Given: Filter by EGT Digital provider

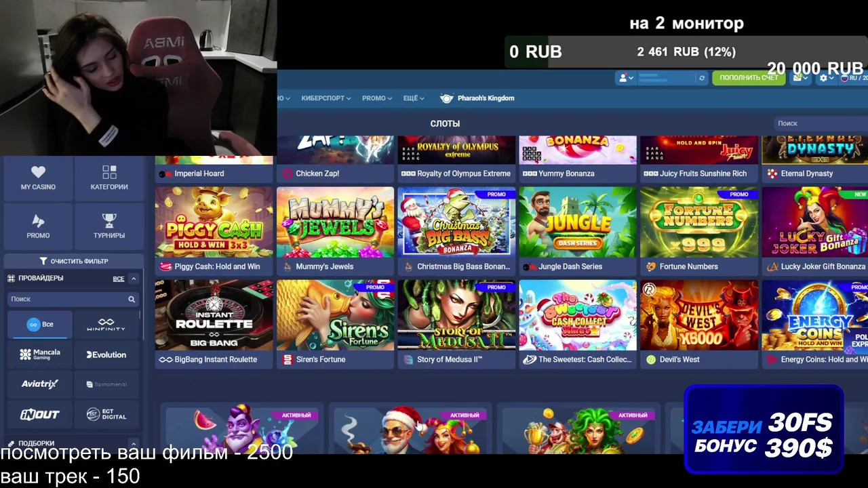Looking at the screenshot, I should coord(106,414).
